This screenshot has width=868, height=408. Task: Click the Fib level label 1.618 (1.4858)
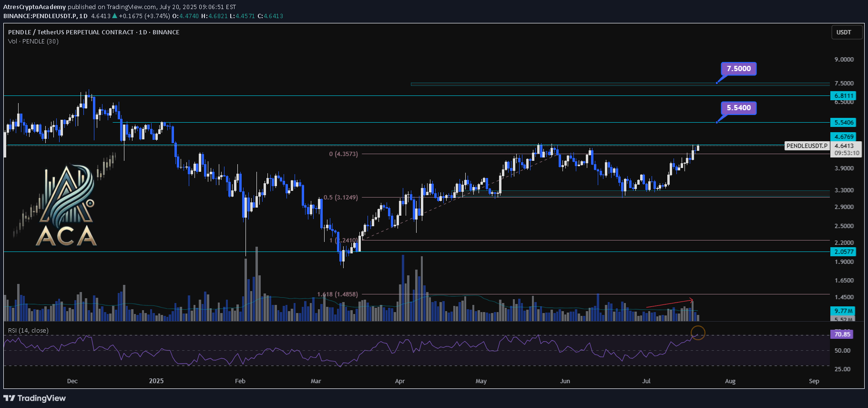click(337, 294)
